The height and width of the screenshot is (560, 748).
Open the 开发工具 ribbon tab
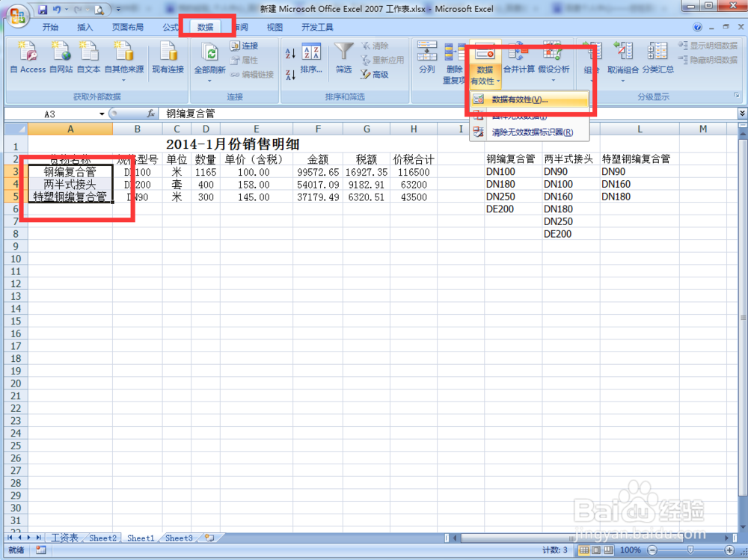click(x=317, y=27)
